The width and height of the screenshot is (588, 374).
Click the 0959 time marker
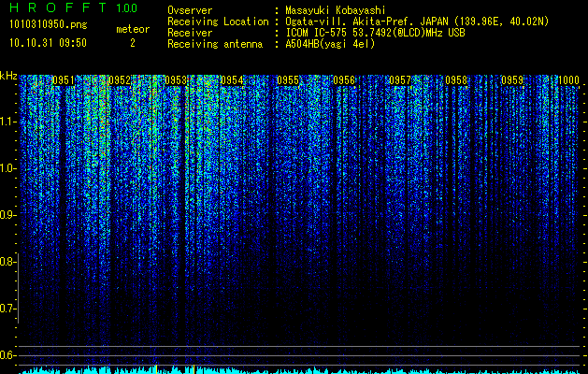[512, 80]
